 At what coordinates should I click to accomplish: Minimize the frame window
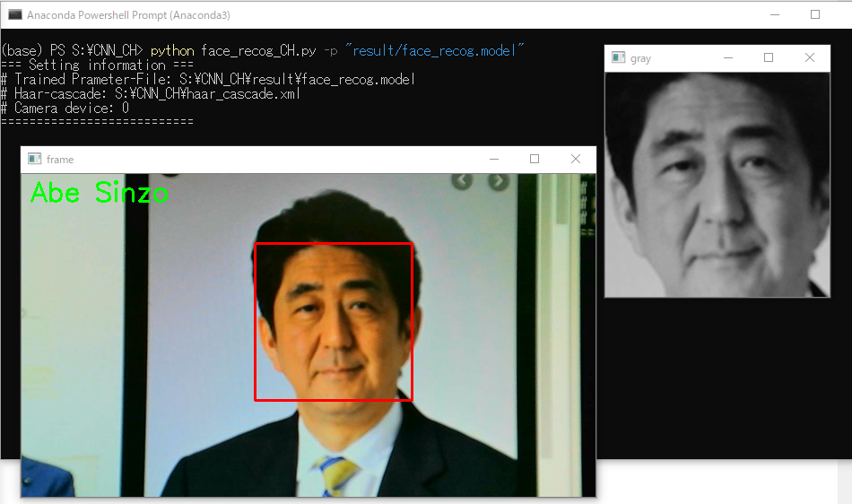pyautogui.click(x=494, y=159)
